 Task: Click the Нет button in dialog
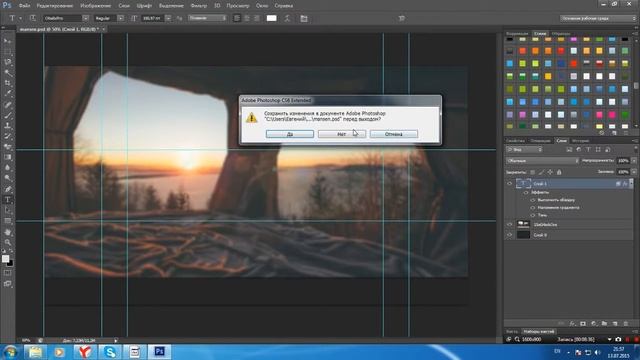[x=342, y=134]
